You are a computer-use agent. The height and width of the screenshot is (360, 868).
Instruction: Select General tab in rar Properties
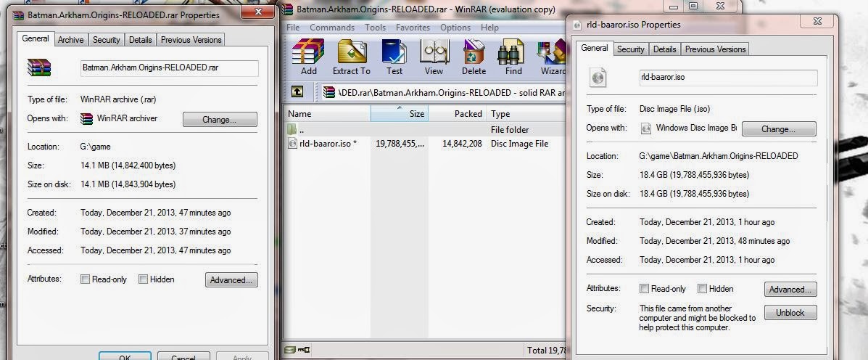tap(36, 38)
